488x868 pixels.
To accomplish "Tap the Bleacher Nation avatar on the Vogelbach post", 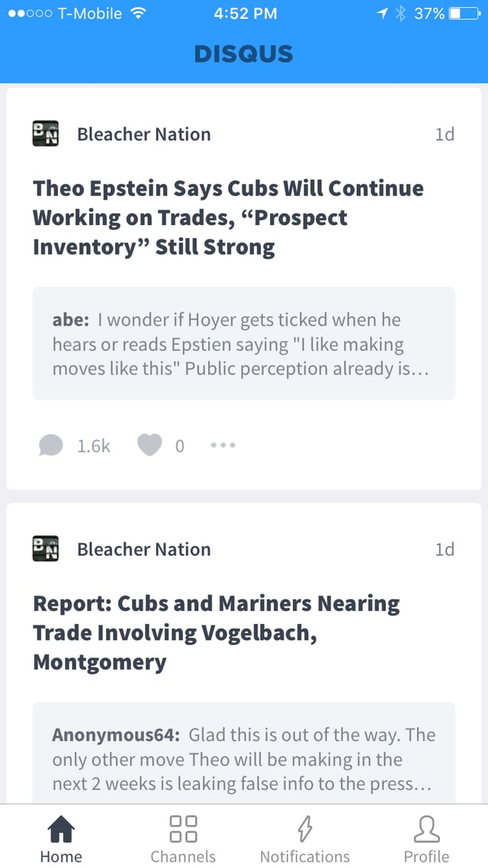I will [44, 548].
